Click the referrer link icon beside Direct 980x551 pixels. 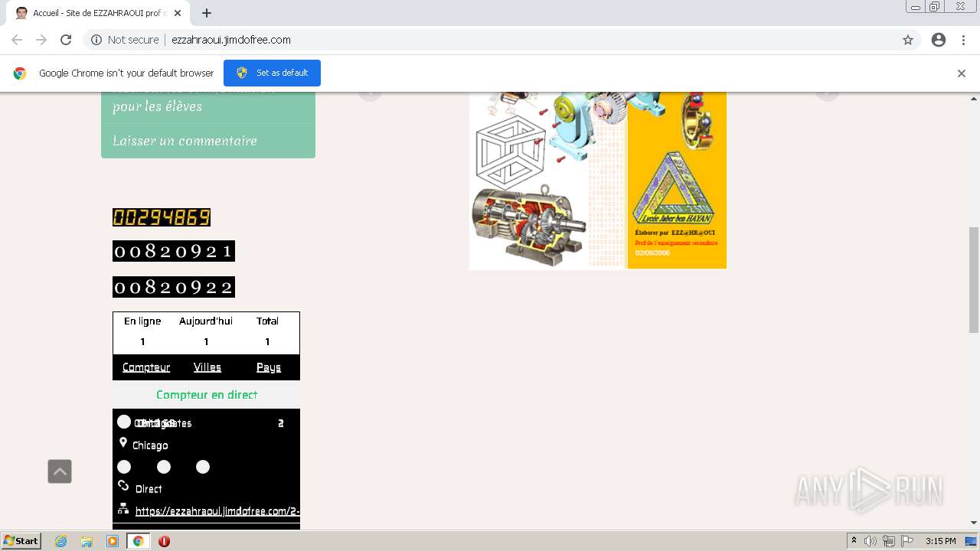coord(123,486)
